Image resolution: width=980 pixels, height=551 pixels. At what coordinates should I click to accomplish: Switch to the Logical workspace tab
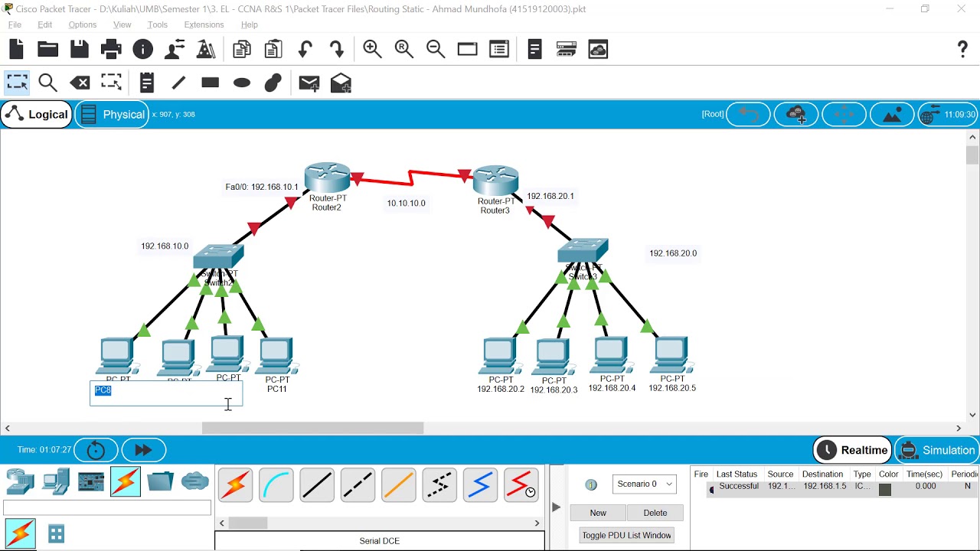click(x=37, y=115)
